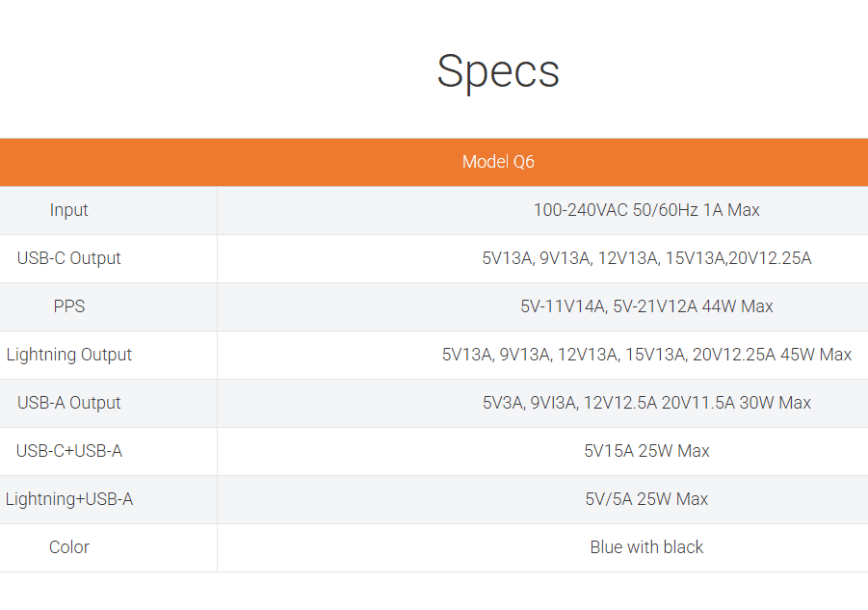This screenshot has width=868, height=610.
Task: Click '44W Max' in the PPS row
Action: pyautogui.click(x=743, y=306)
